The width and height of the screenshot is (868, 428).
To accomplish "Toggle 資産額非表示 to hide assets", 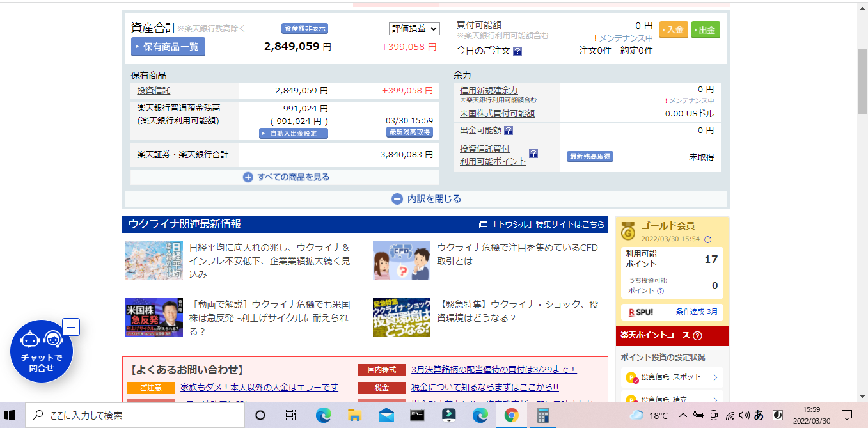I will 304,28.
